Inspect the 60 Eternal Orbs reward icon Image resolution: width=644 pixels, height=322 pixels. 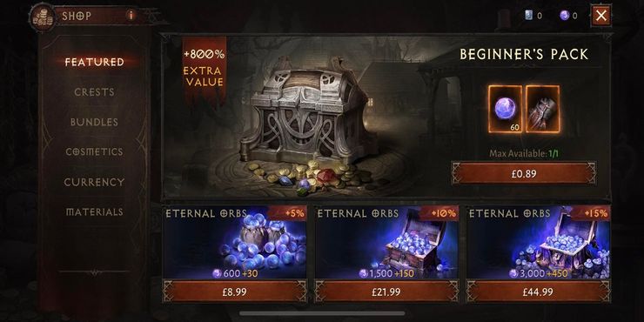(x=505, y=109)
